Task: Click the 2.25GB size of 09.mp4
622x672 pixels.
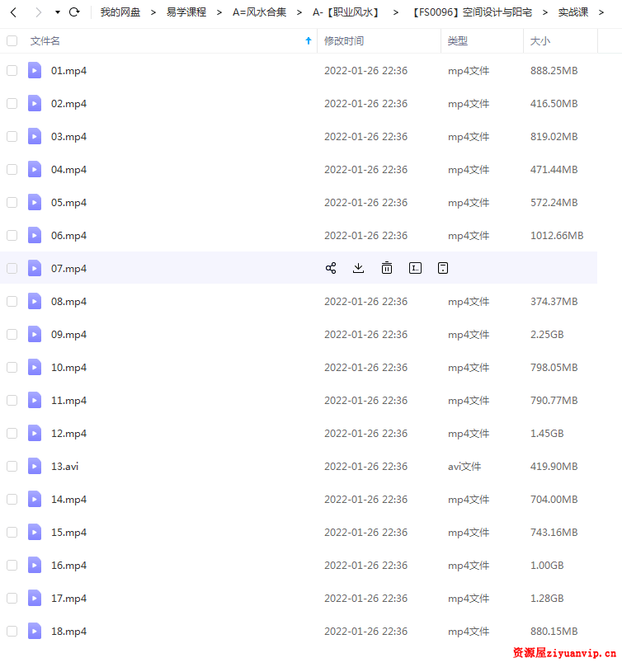Action: coord(547,334)
